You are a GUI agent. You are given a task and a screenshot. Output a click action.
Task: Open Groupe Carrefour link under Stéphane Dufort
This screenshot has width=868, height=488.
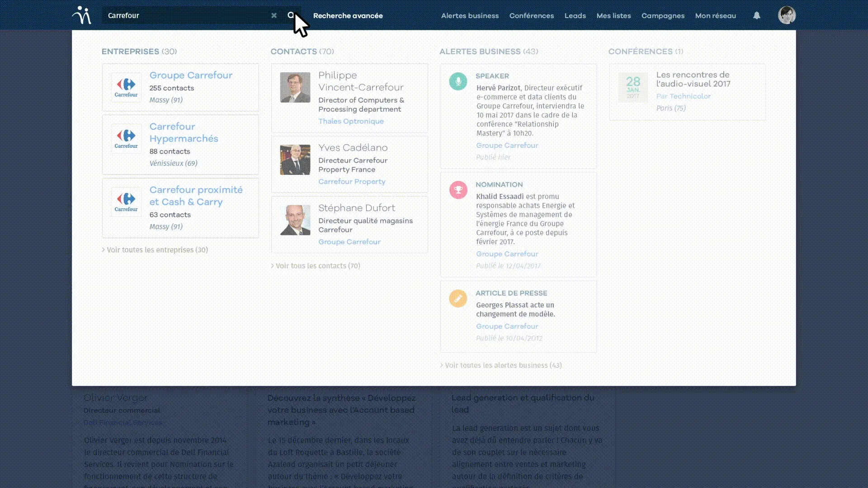coord(349,242)
